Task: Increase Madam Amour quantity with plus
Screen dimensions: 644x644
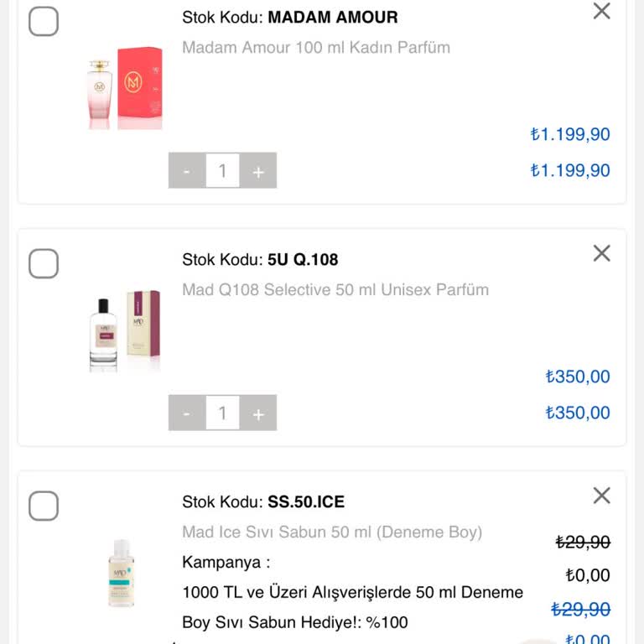Action: pyautogui.click(x=258, y=171)
